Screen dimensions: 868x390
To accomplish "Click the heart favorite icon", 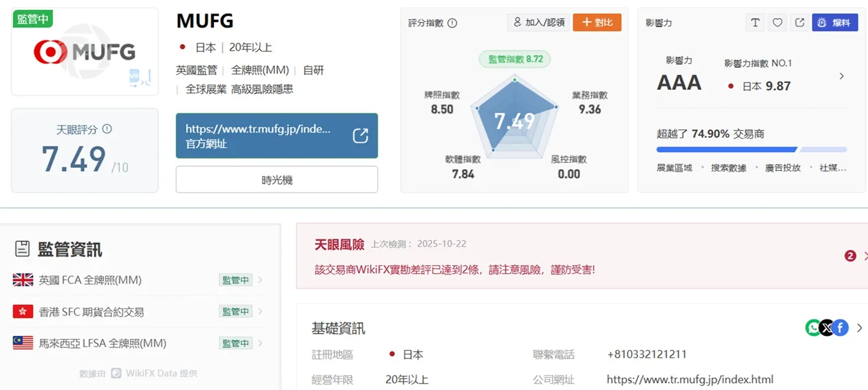I will pyautogui.click(x=778, y=22).
